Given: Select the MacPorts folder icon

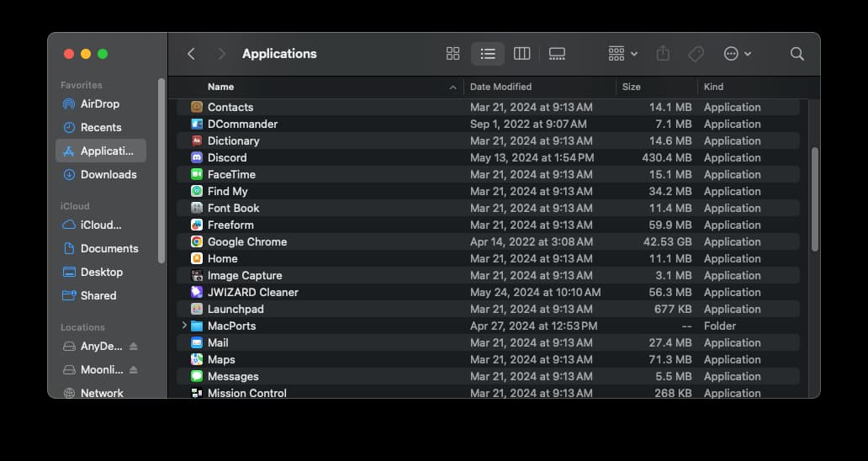Looking at the screenshot, I should click(x=197, y=326).
